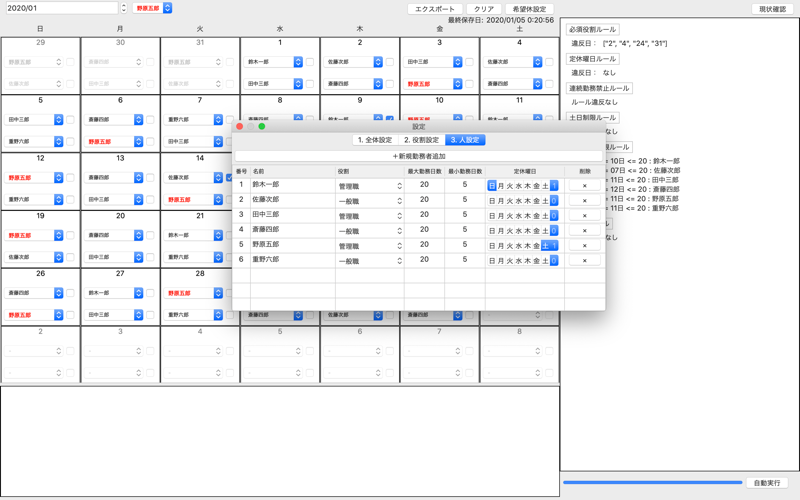The image size is (800, 500).
Task: Delete worker 鈴木一郎 with the × button
Action: [584, 186]
